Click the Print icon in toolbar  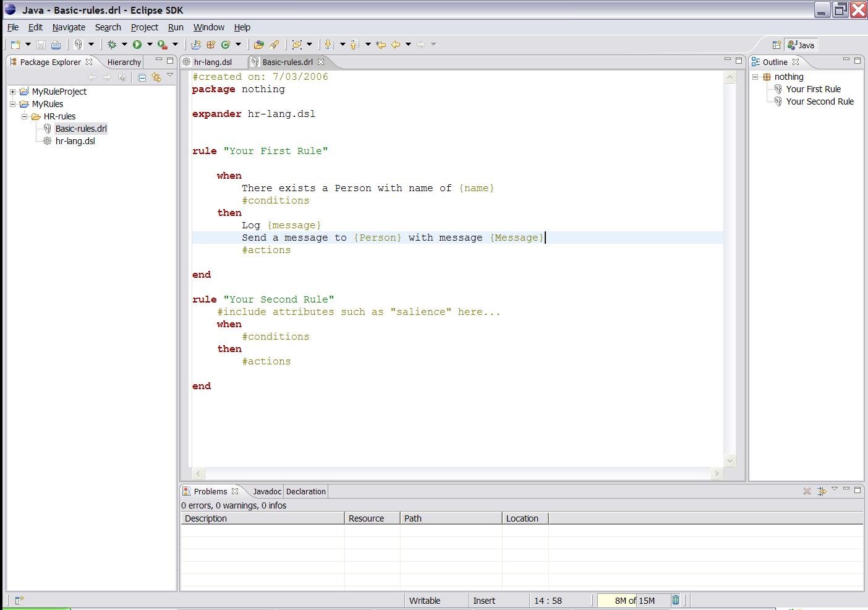coord(56,45)
